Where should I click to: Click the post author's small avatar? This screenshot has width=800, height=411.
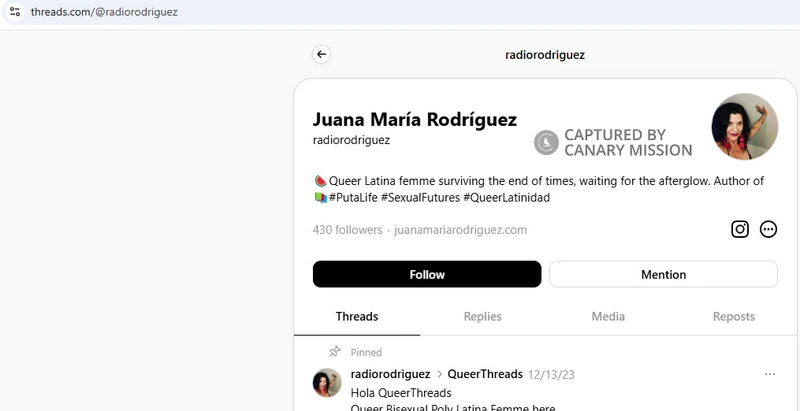pyautogui.click(x=327, y=382)
